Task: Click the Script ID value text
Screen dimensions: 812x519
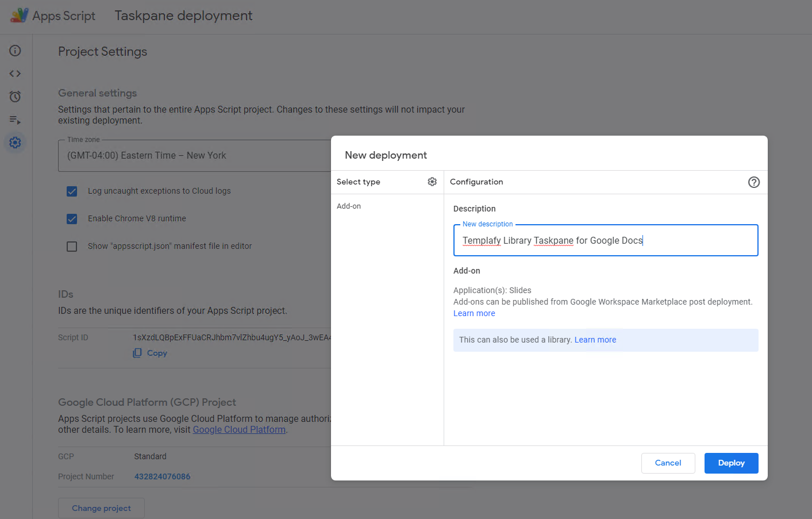Action: 232,337
